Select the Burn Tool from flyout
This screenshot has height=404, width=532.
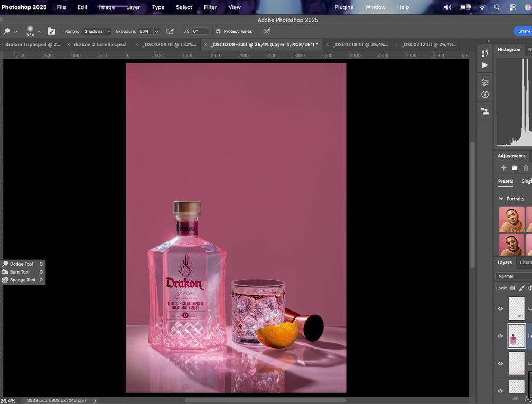click(22, 272)
